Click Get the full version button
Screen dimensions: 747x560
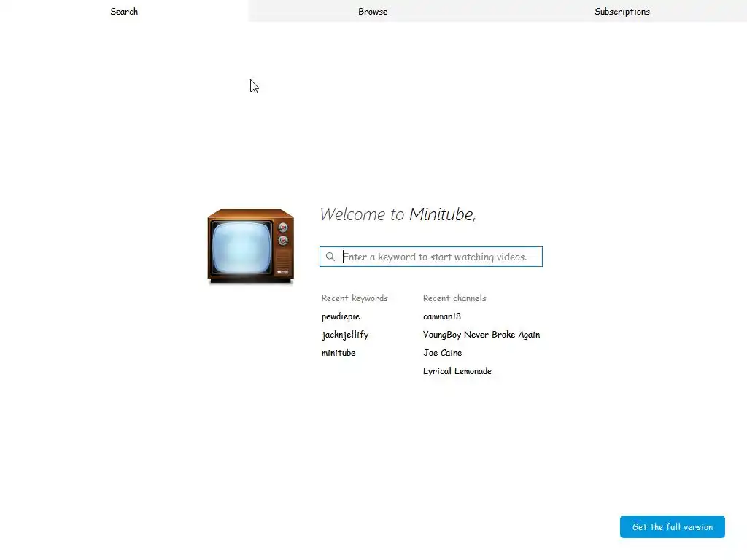pyautogui.click(x=672, y=526)
